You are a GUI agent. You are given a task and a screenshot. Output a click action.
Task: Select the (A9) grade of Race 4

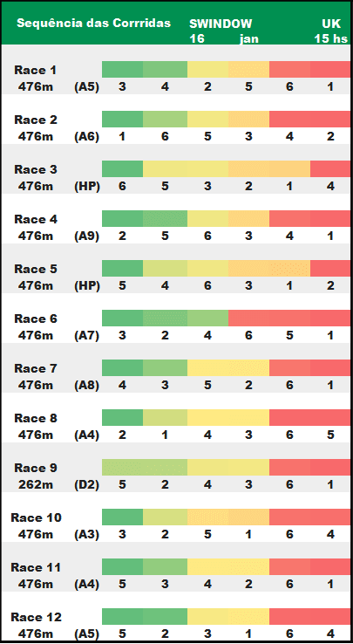(x=87, y=236)
